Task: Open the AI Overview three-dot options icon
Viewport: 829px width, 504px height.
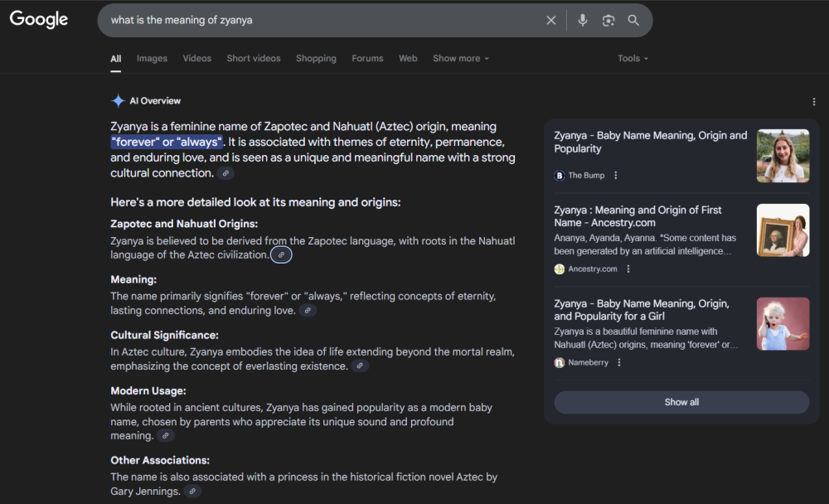Action: [814, 100]
